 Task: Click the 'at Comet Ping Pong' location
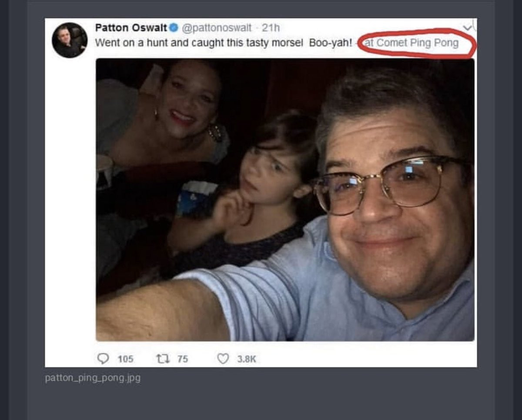tap(412, 43)
